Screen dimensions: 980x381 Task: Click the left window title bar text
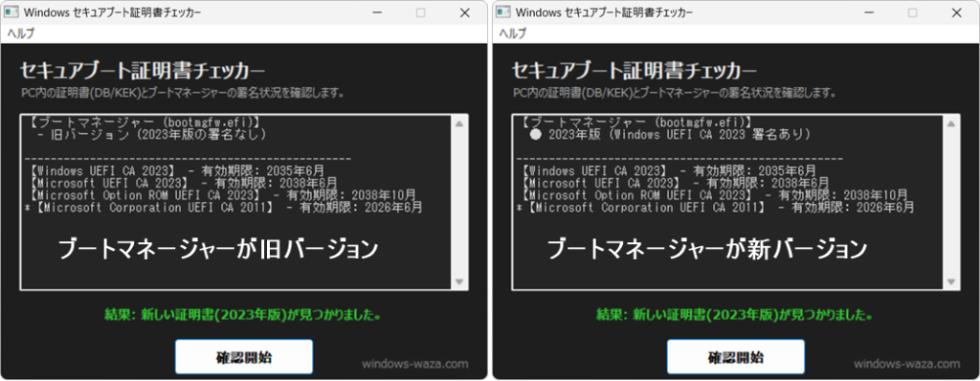(x=113, y=11)
